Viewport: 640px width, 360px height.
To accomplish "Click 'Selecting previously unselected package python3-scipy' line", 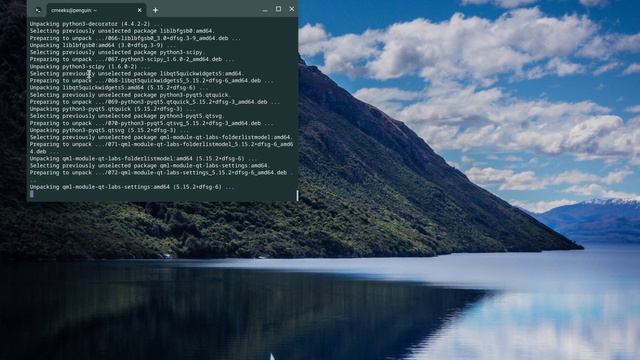I will point(117,52).
